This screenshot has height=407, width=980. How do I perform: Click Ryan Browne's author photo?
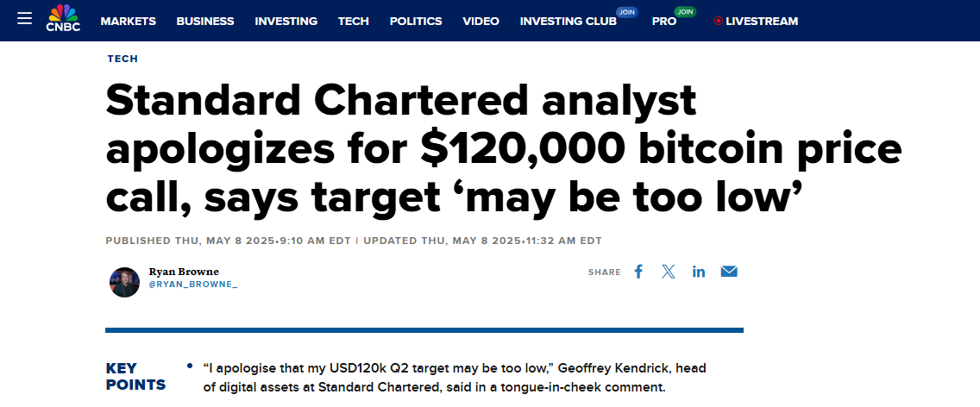(x=124, y=282)
